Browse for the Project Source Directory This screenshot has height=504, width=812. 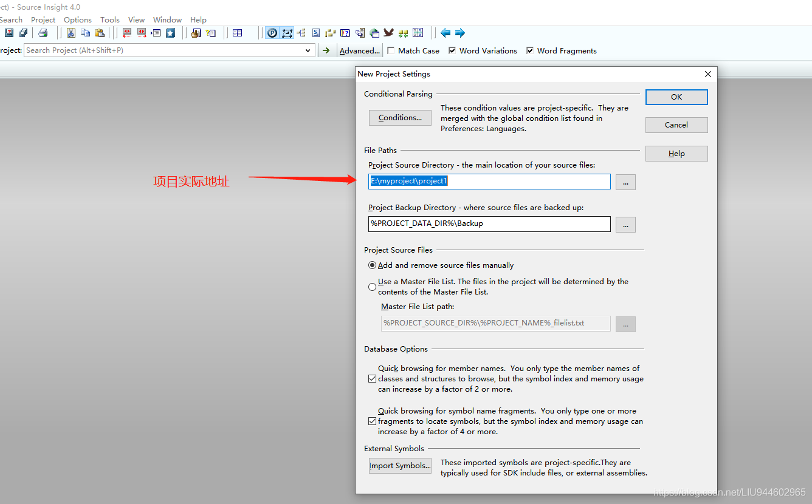click(625, 182)
